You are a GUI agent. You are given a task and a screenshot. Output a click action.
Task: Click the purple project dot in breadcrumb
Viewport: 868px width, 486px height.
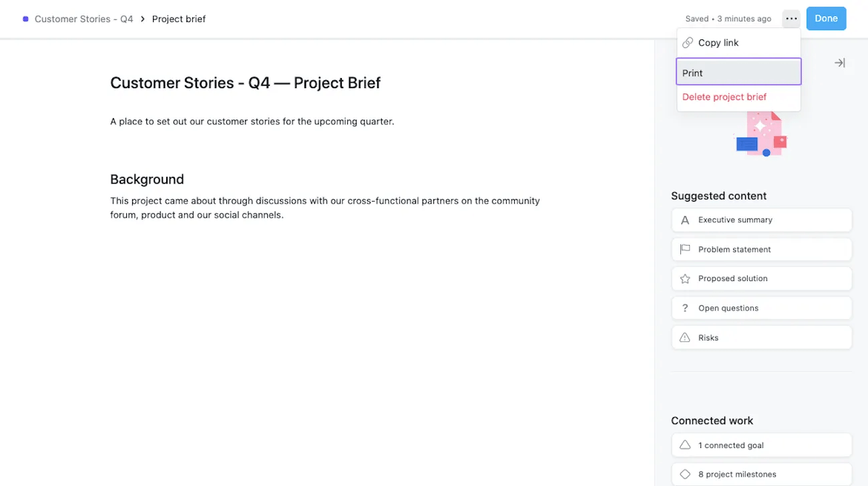[x=25, y=19]
